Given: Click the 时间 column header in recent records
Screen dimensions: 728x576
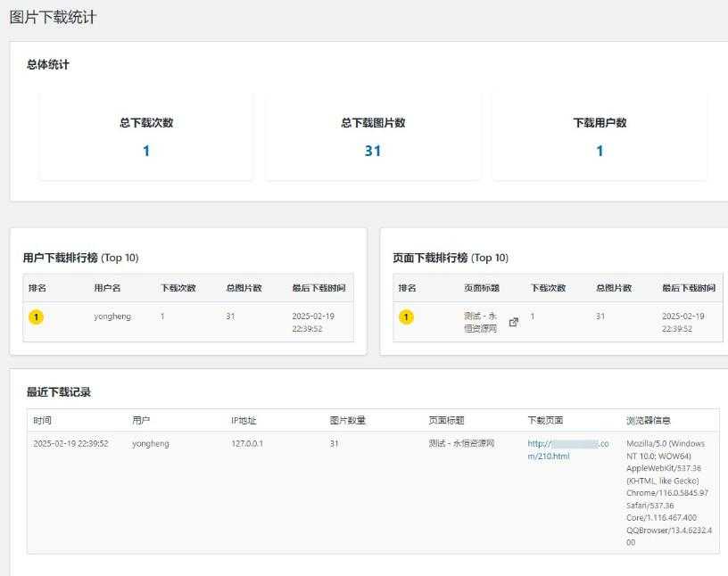Looking at the screenshot, I should pos(42,420).
